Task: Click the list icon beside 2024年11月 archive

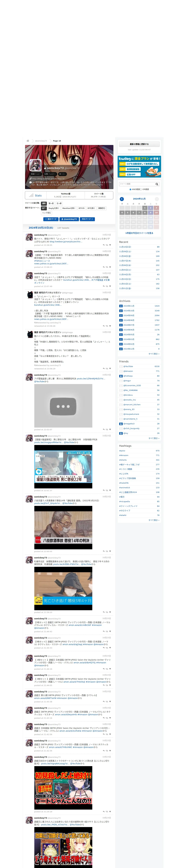Action: 121,306
